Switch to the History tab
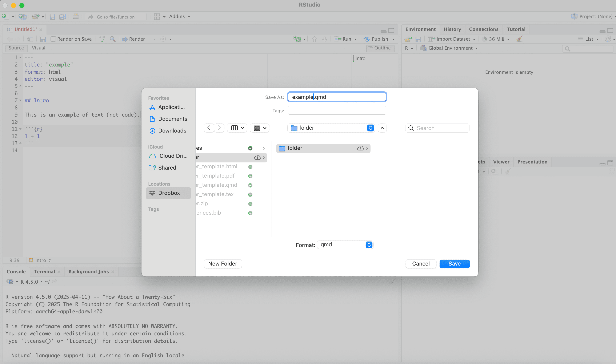 (x=452, y=29)
